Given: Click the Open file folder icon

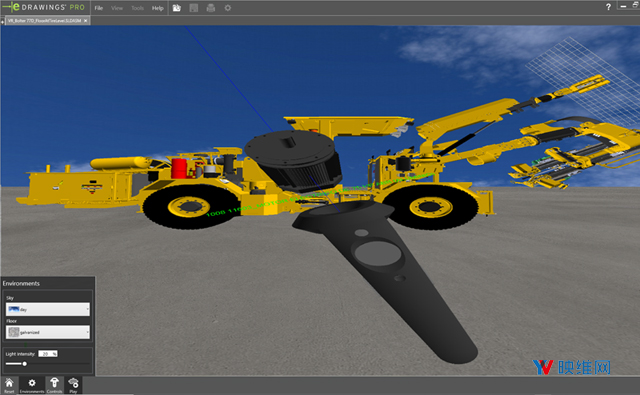Looking at the screenshot, I should coord(177,8).
